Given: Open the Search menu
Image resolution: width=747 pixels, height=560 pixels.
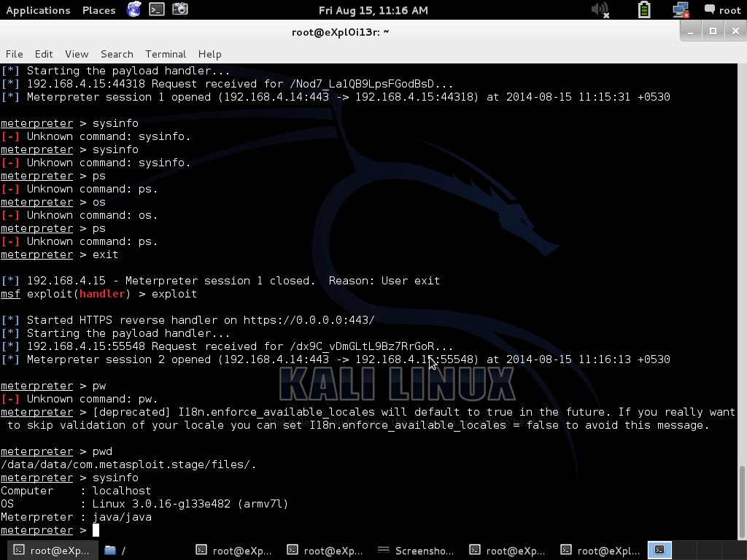Looking at the screenshot, I should pos(117,54).
